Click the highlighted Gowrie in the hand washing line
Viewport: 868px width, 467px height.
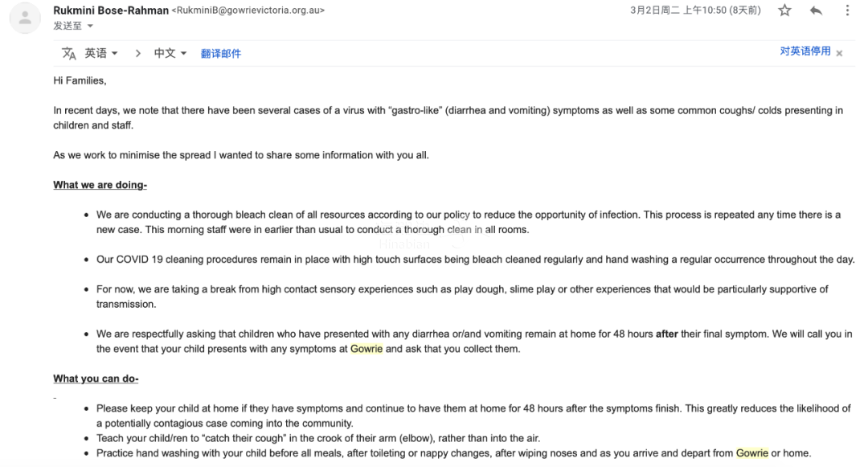pyautogui.click(x=752, y=453)
